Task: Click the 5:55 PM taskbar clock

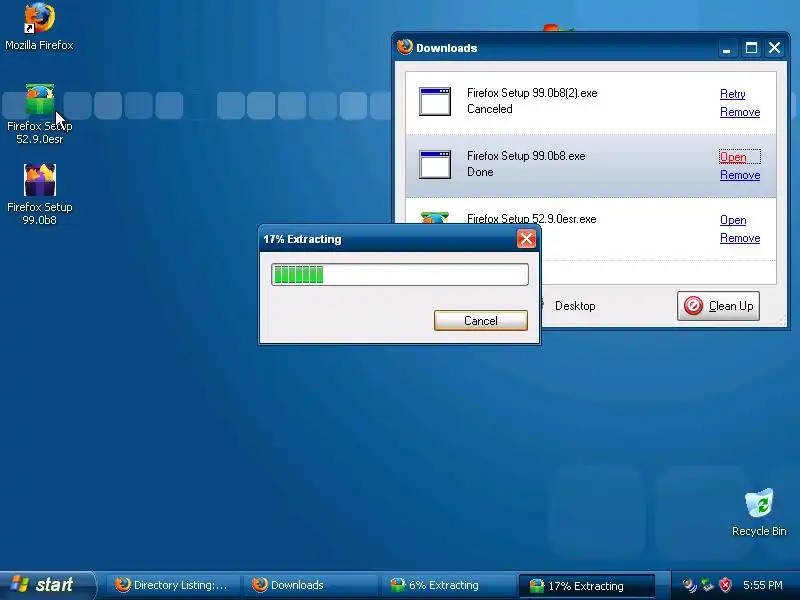Action: [763, 585]
